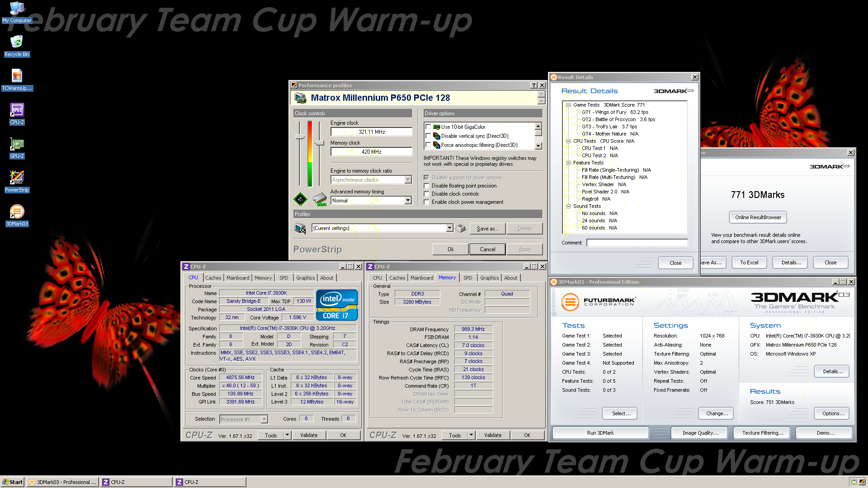Open the Tools dropdown arrow in left CPU-Z window
The width and height of the screenshot is (868, 488).
287,435
